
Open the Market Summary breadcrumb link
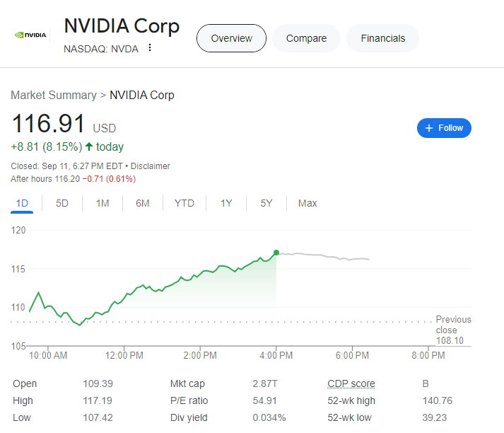pyautogui.click(x=53, y=95)
